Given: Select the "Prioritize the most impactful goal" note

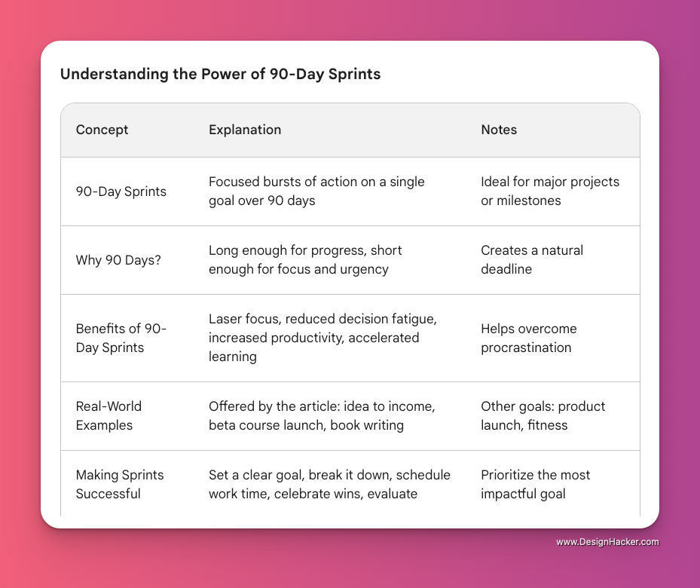Looking at the screenshot, I should click(x=535, y=484).
